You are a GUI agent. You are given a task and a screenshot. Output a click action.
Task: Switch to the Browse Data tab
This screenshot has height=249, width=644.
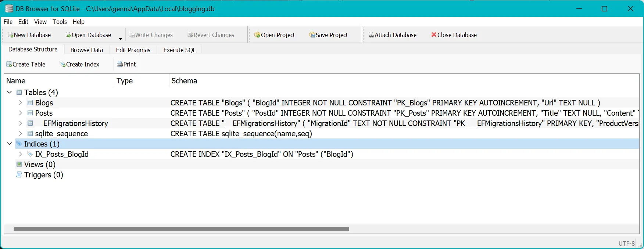point(87,50)
